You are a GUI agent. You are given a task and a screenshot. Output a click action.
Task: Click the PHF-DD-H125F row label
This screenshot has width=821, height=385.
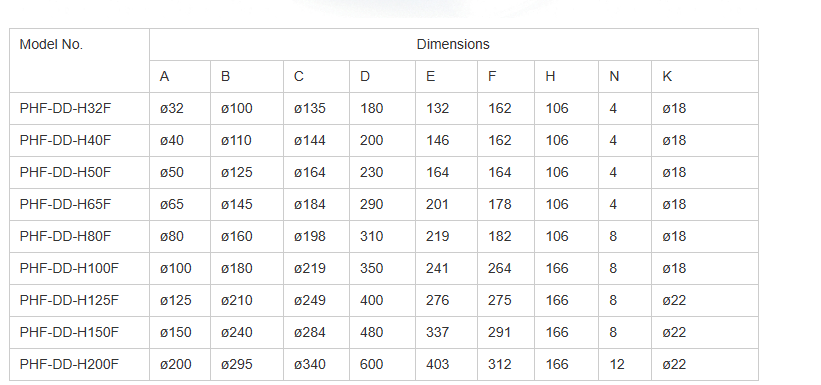point(80,300)
